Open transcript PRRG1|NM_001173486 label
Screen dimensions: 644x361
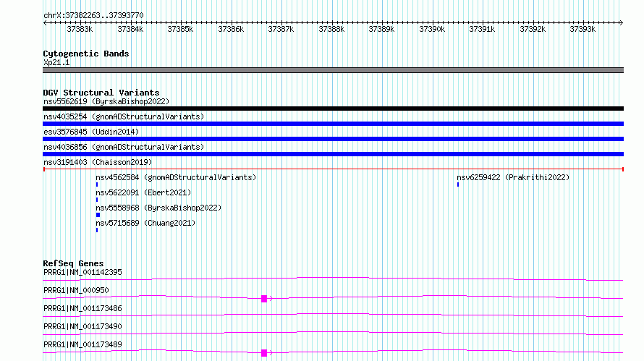pos(82,308)
